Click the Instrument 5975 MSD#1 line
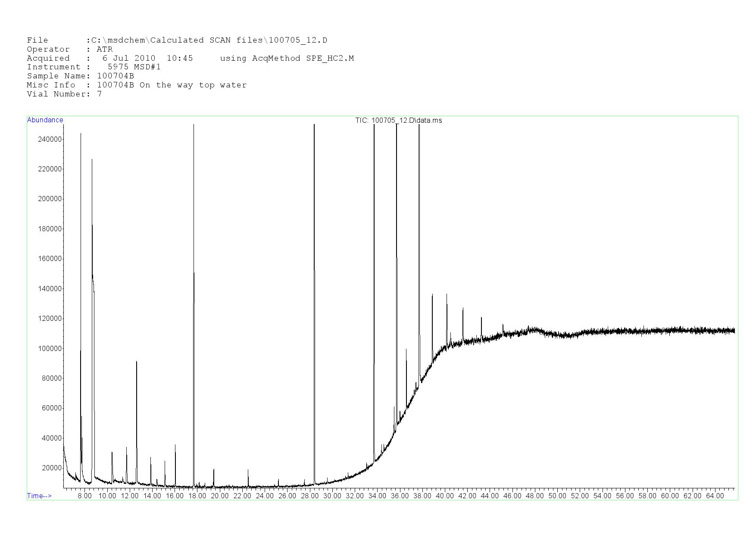The height and width of the screenshot is (534, 756). [x=94, y=67]
